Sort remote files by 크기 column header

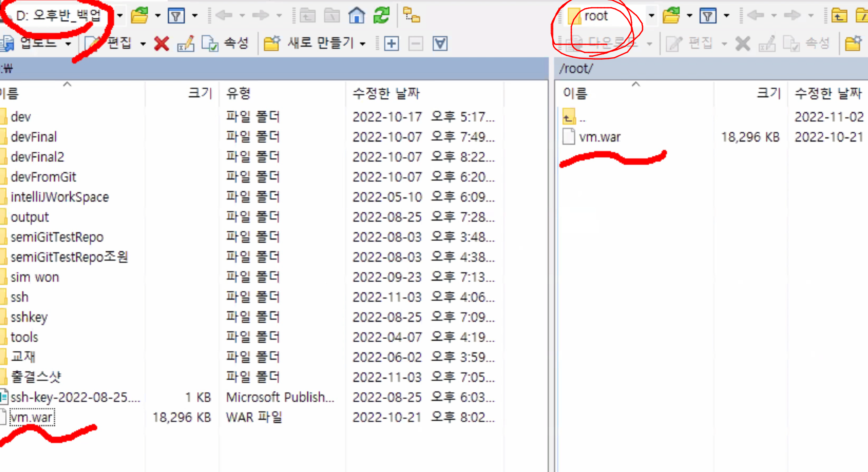[x=768, y=94]
